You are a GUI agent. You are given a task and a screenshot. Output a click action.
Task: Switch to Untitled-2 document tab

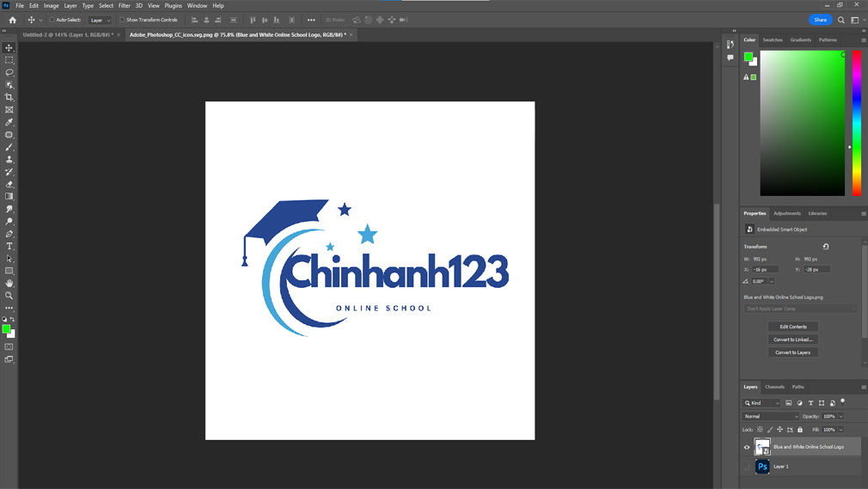pyautogui.click(x=68, y=35)
